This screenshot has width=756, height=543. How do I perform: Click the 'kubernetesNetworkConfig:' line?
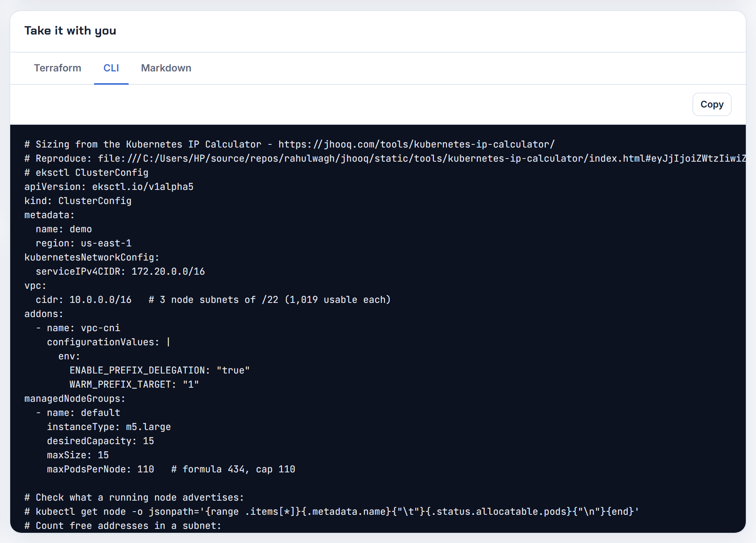[x=92, y=257]
